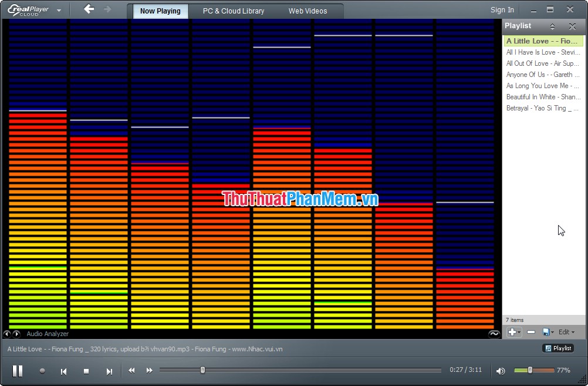Open the Web Videos tab

tap(307, 11)
